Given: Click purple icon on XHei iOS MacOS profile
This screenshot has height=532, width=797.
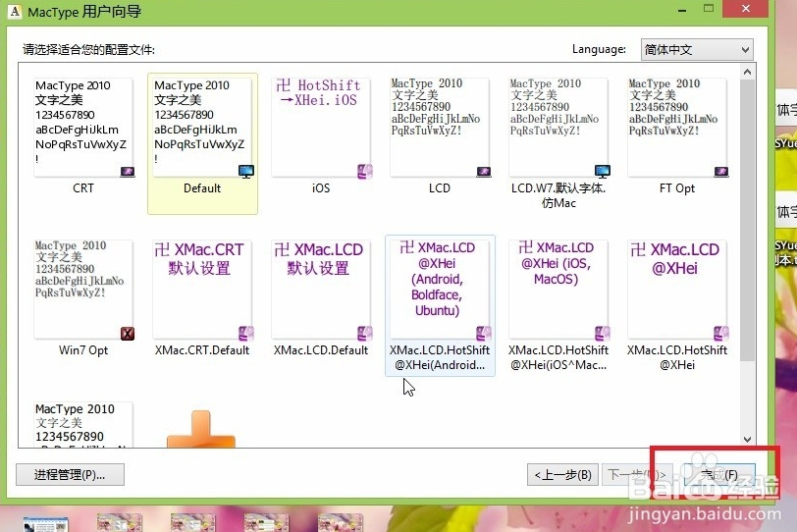Looking at the screenshot, I should [603, 334].
